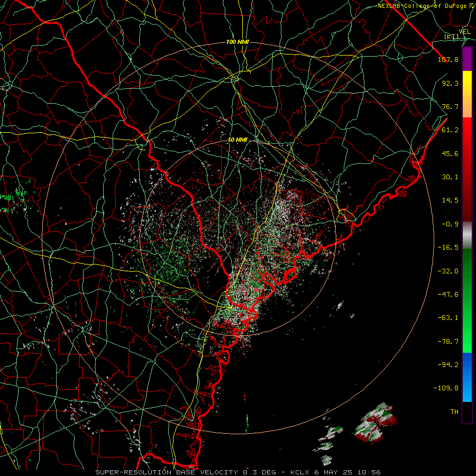Click the -16.5 legend value
476x476 pixels.
pos(448,248)
